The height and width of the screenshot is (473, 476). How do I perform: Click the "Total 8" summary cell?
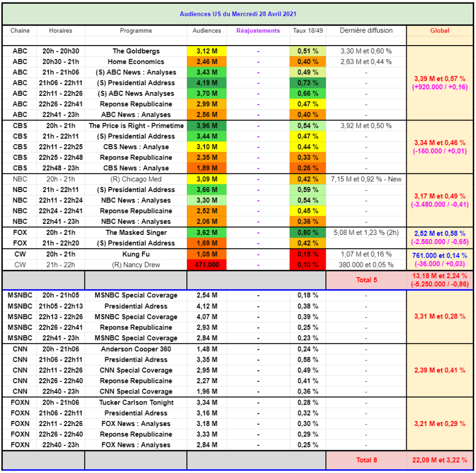366,460
